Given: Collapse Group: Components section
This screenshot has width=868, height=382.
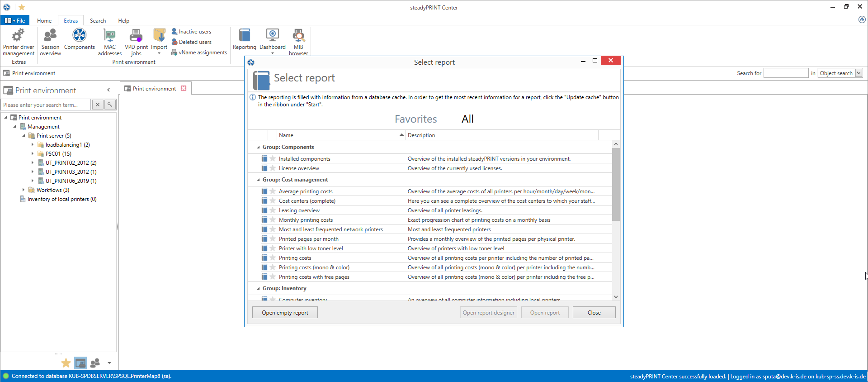Looking at the screenshot, I should (x=259, y=147).
